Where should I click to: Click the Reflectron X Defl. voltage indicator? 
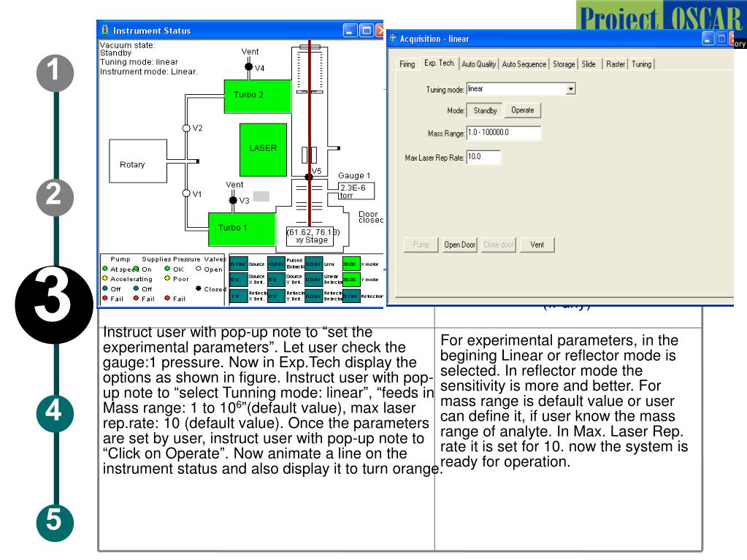tap(239, 296)
